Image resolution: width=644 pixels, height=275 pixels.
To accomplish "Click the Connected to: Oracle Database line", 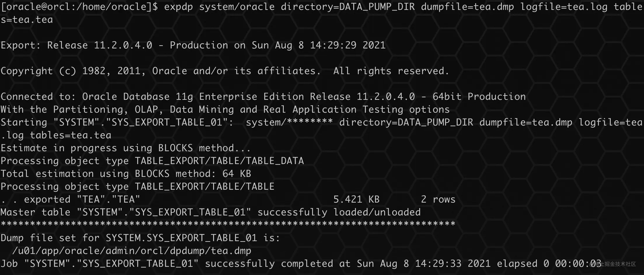I will pyautogui.click(x=263, y=97).
